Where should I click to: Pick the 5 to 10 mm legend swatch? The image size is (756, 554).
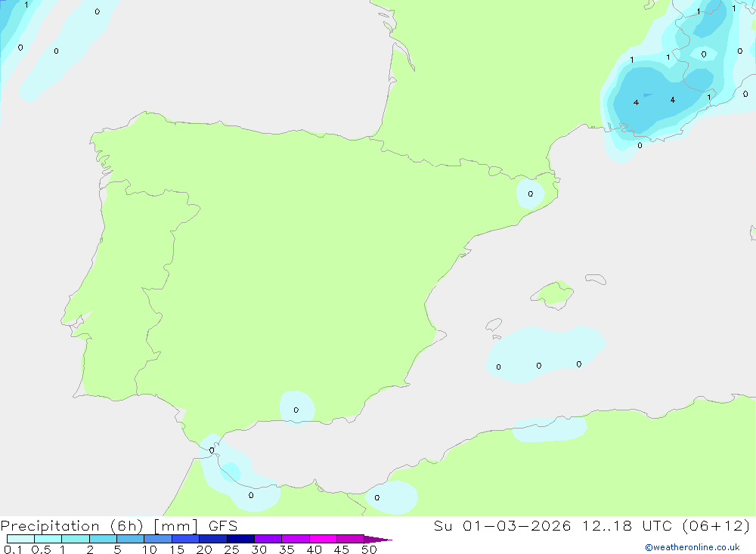131,539
